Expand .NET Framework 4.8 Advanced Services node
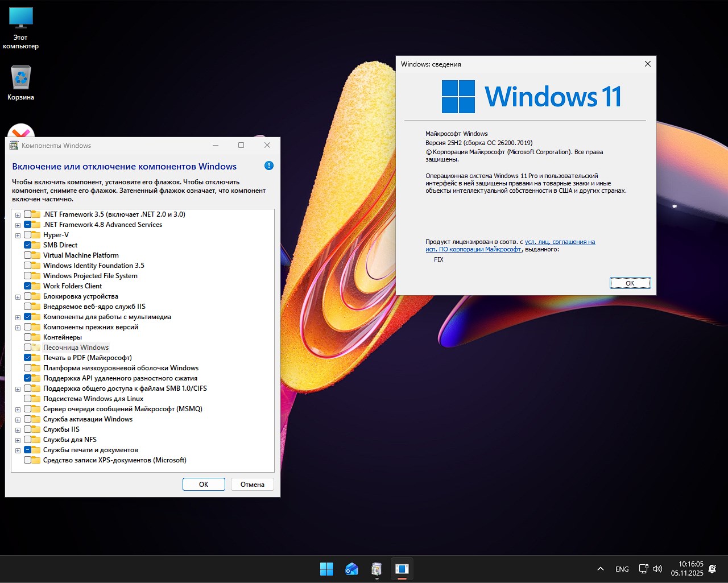728x583 pixels. tap(18, 225)
